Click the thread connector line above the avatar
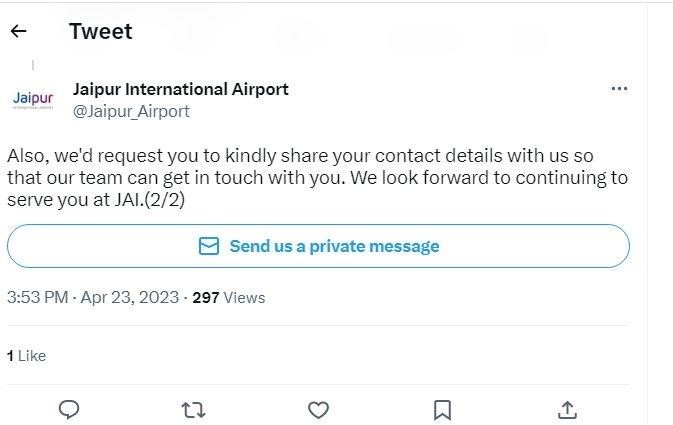673x425 pixels. tap(33, 66)
